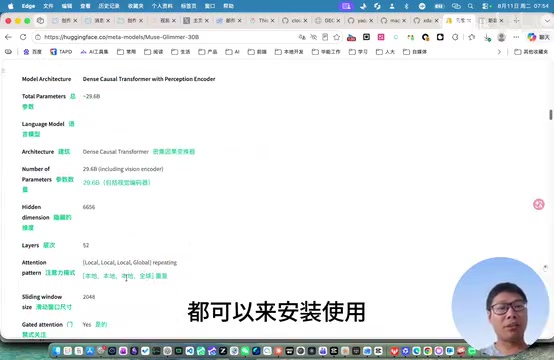Open a new tab with the plus icon
The image size is (554, 360).
[x=517, y=20]
